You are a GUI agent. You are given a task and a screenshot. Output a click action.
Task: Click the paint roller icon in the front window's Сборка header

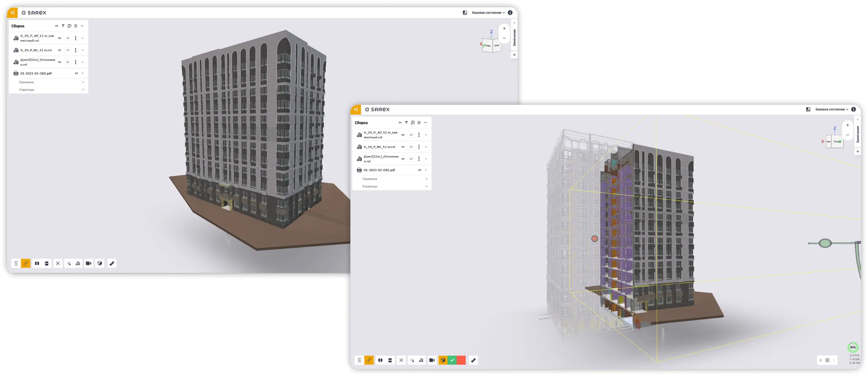tap(406, 123)
